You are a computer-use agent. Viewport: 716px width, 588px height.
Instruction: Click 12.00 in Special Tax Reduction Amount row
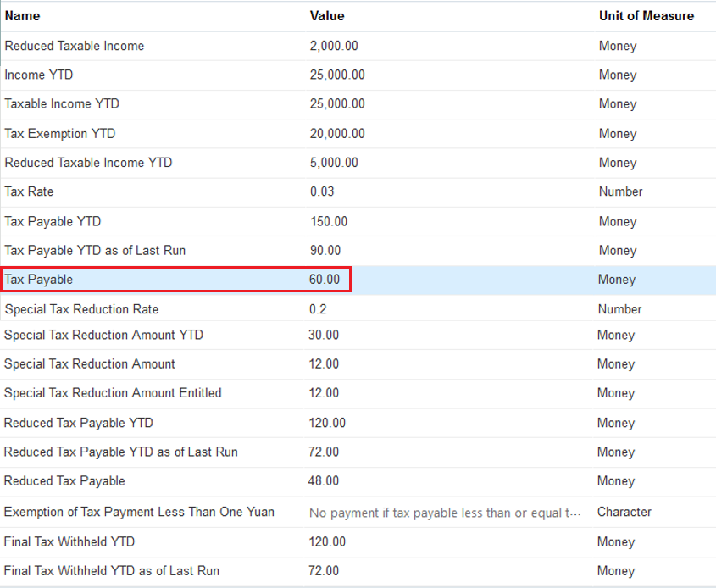point(324,363)
